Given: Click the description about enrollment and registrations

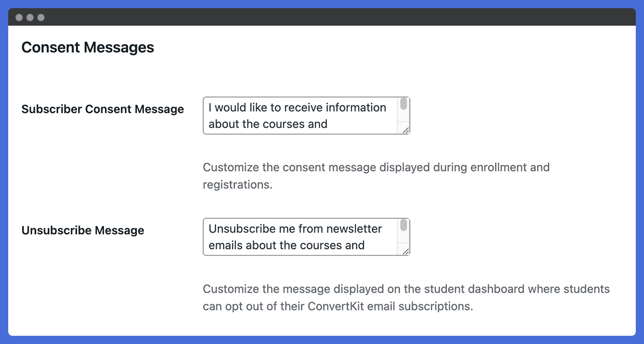Looking at the screenshot, I should click(376, 176).
